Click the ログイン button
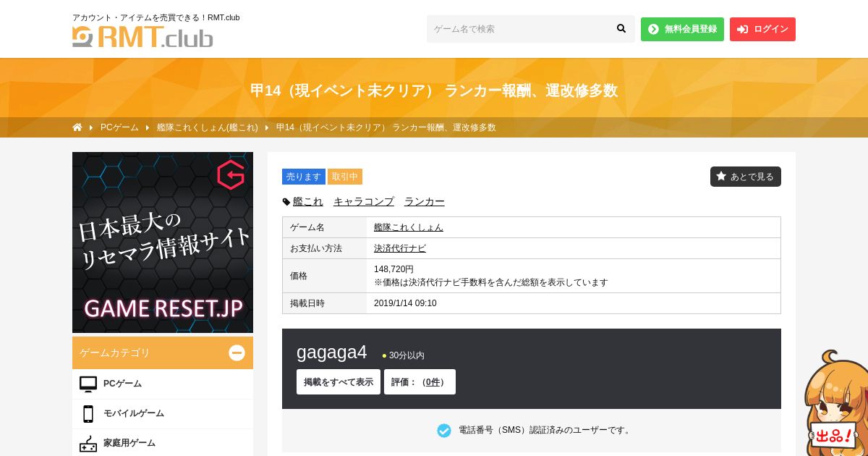The width and height of the screenshot is (868, 456). tap(762, 29)
